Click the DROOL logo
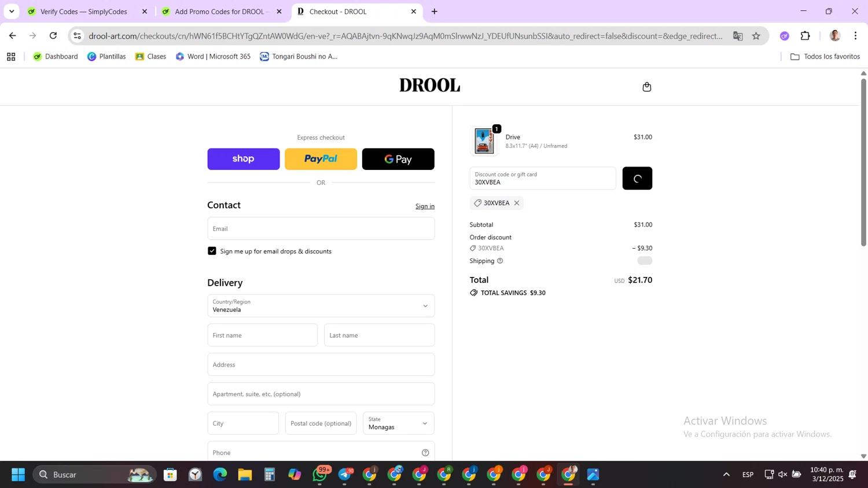This screenshot has width=868, height=488. coord(430,86)
